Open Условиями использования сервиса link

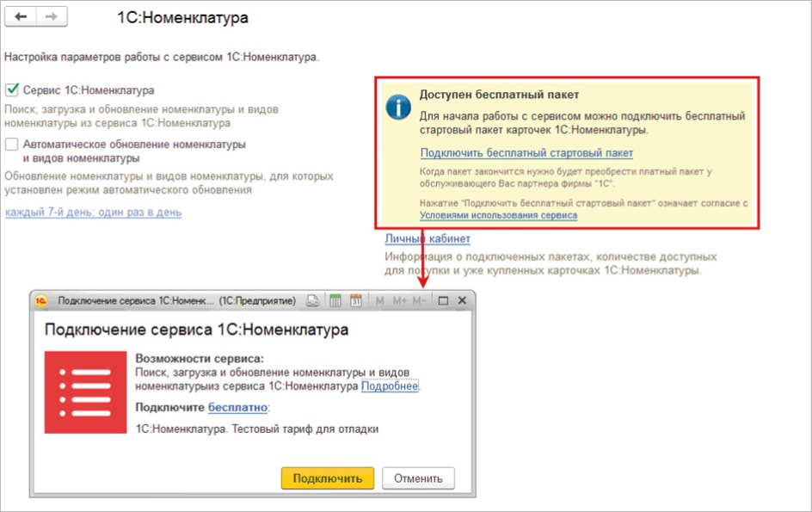point(498,216)
